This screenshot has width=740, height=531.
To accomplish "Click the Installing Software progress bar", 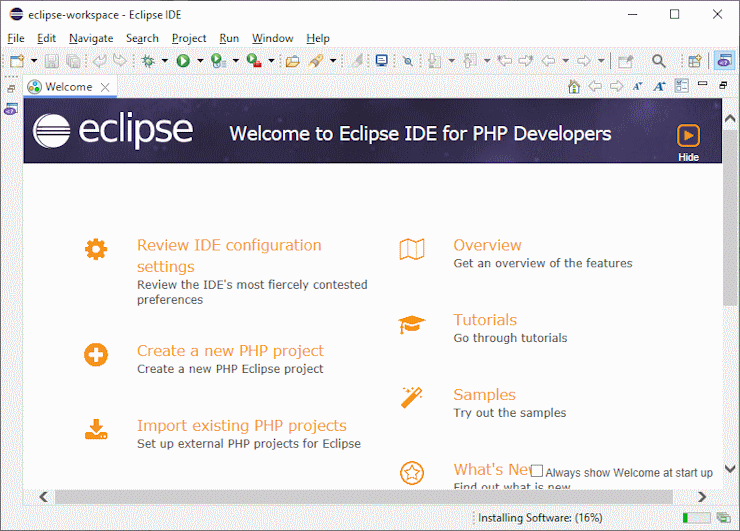I will click(696, 518).
